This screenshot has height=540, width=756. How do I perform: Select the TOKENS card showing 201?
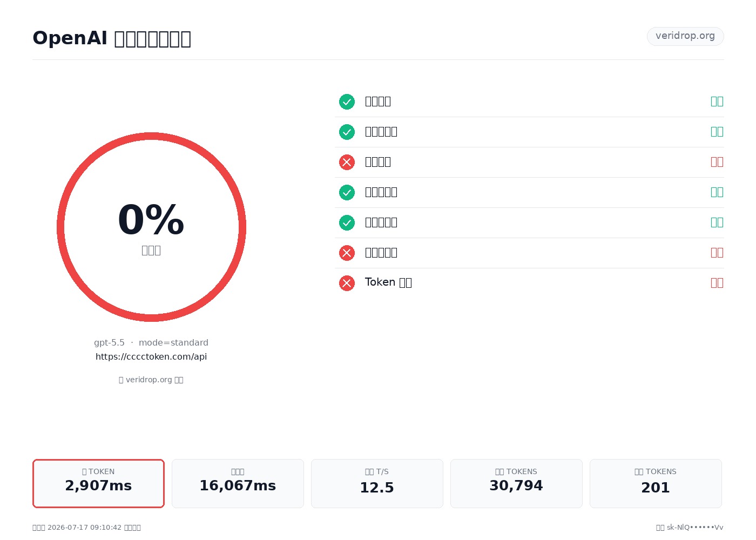656,483
